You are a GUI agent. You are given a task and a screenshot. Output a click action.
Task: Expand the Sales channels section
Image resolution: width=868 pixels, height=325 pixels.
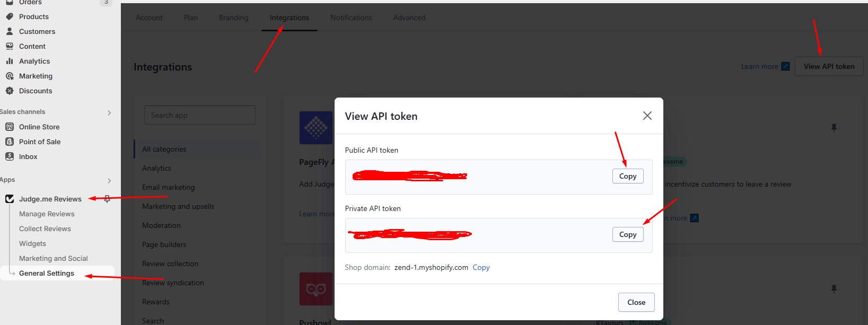[109, 112]
